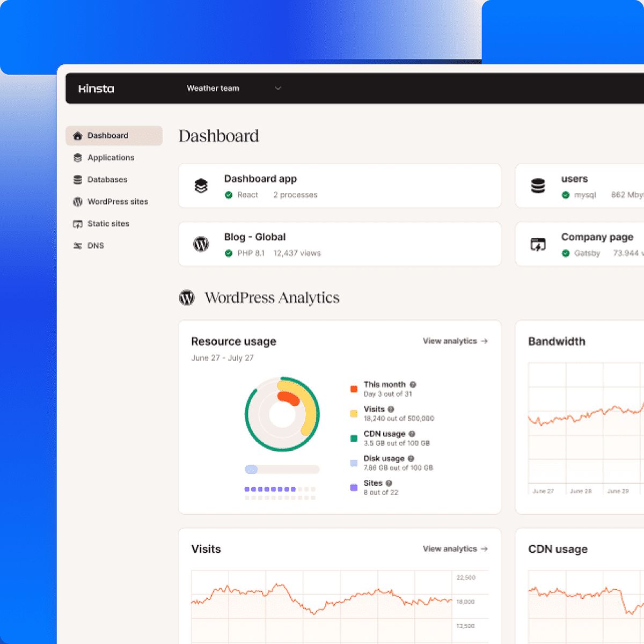Go to Applications in the sidebar
644x644 pixels.
click(x=111, y=157)
